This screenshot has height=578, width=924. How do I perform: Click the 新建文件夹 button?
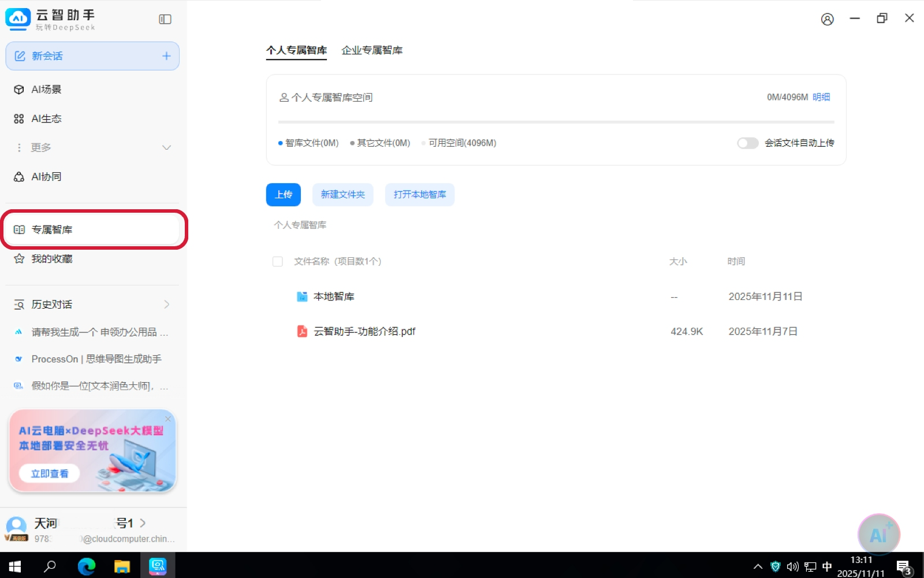[342, 195]
